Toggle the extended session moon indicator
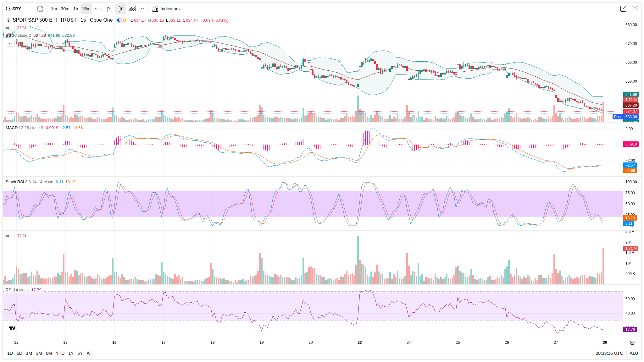This screenshot has height=362, width=644. (x=119, y=20)
